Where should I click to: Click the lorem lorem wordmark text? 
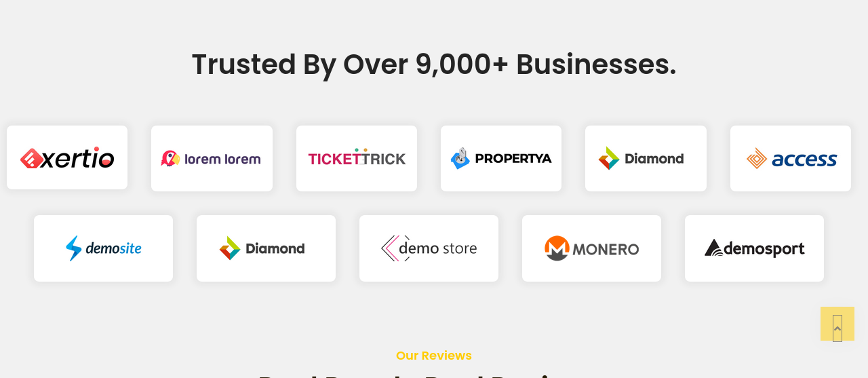coord(222,159)
